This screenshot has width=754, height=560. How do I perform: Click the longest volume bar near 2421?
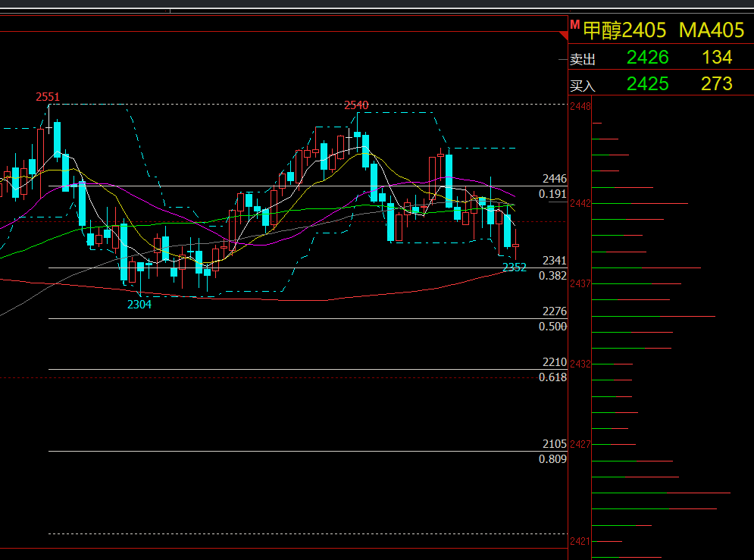click(x=660, y=493)
